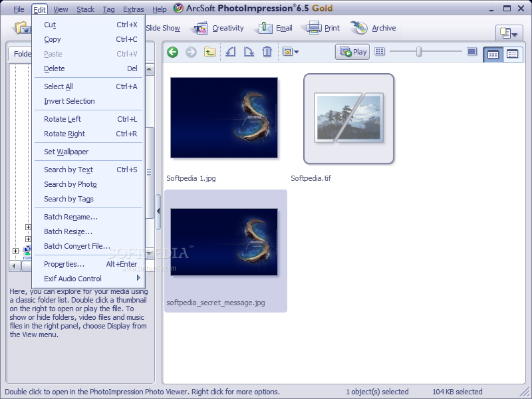532x399 pixels.
Task: Click the camera folder import icon
Action: [22, 28]
